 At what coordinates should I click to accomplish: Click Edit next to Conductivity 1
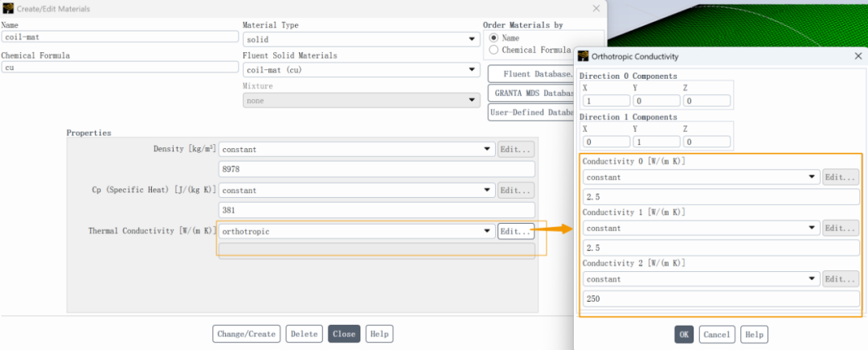point(841,229)
